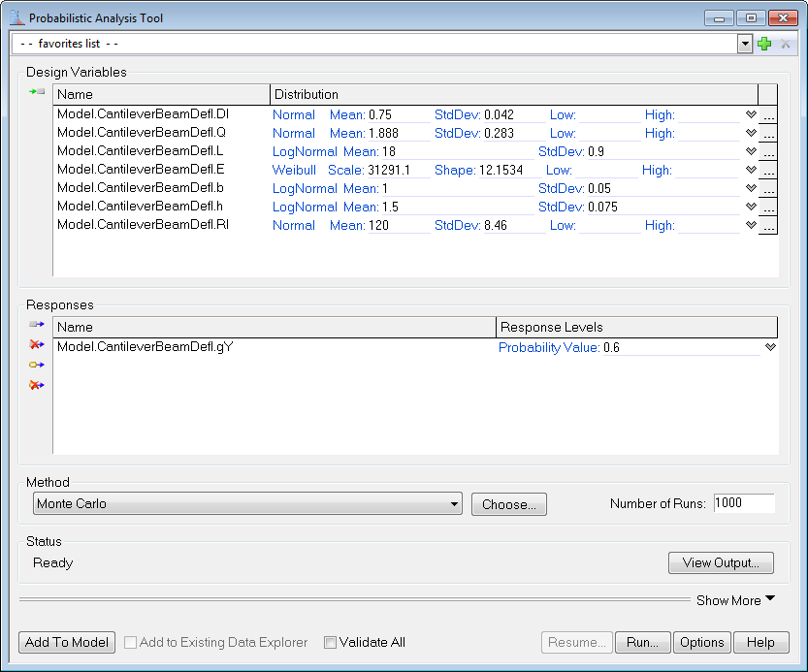Expand the double chevron on the gY response row
The height and width of the screenshot is (672, 808).
tap(770, 347)
